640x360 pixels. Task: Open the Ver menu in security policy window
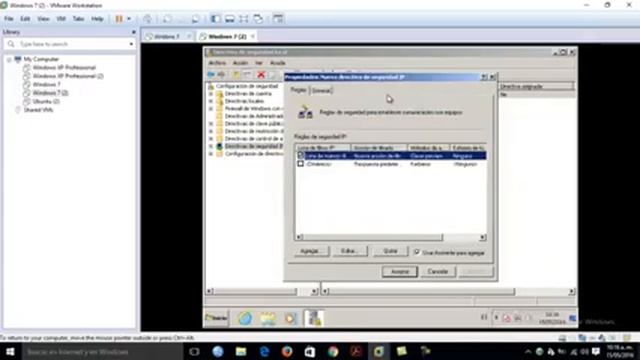259,63
